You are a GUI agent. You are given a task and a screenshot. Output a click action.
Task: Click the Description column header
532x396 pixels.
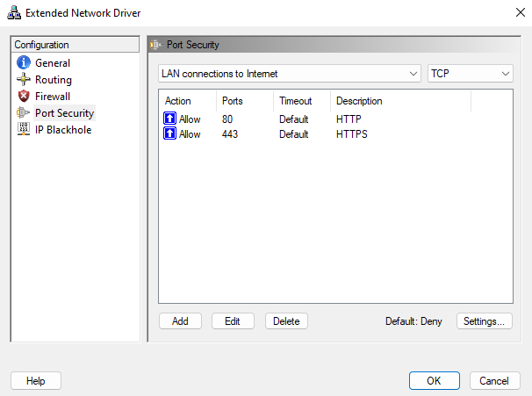point(399,101)
